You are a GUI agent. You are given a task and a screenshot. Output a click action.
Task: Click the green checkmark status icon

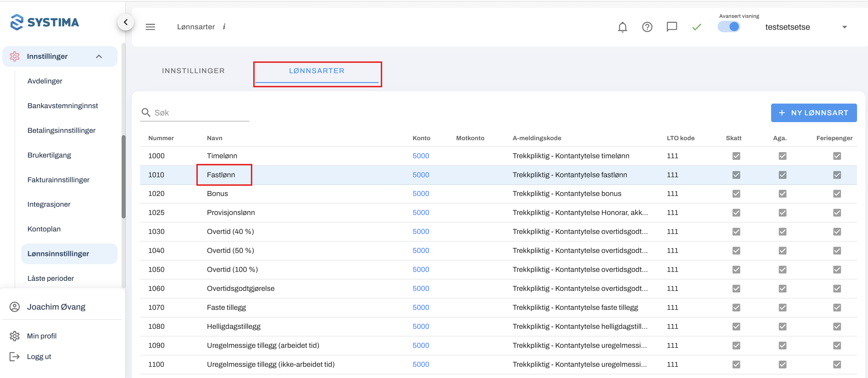pyautogui.click(x=696, y=27)
